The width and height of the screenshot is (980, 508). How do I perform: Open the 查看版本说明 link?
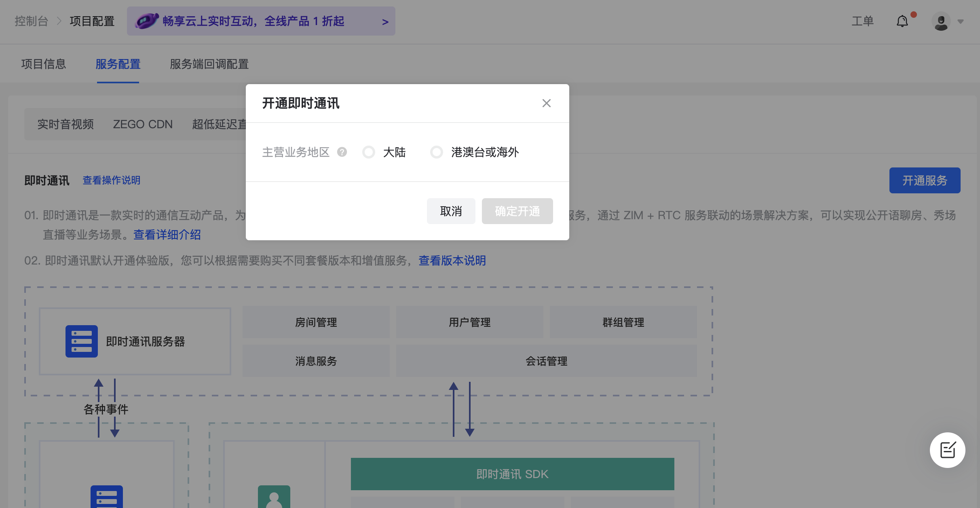coord(452,260)
